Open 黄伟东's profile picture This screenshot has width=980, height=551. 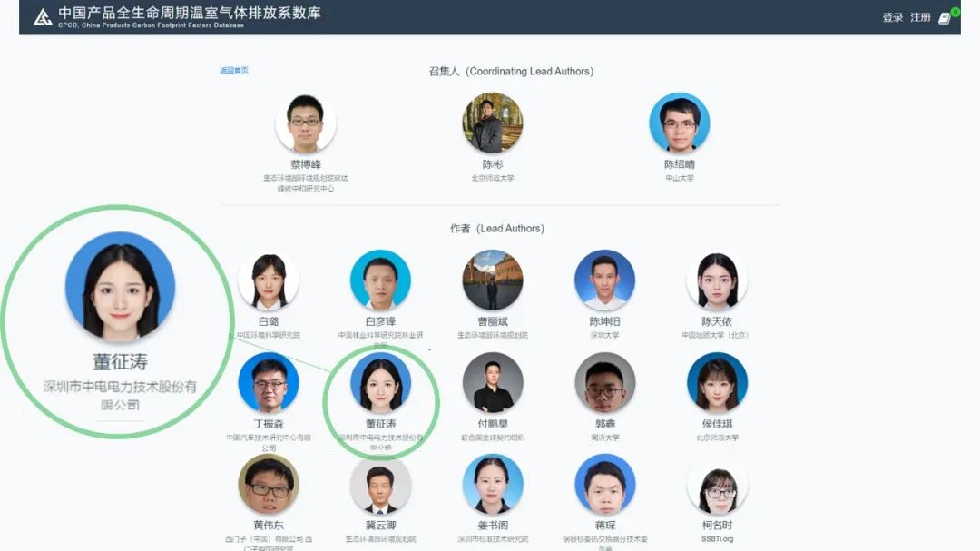point(269,485)
